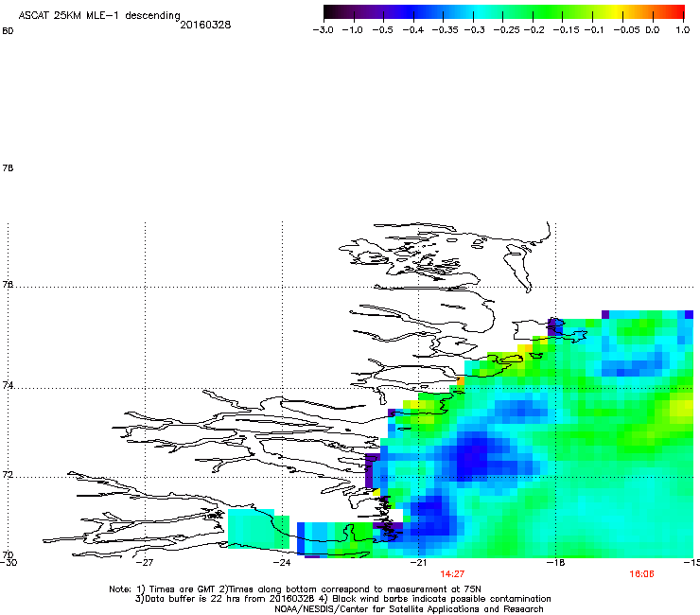Screen dimensions: 700x615
Task: Click the 80 latitude axis label
Action: 8,31
